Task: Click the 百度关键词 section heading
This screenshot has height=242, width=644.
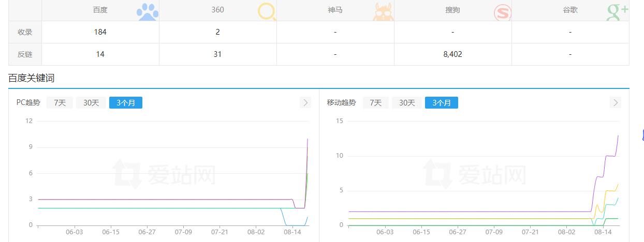Action: (32, 78)
